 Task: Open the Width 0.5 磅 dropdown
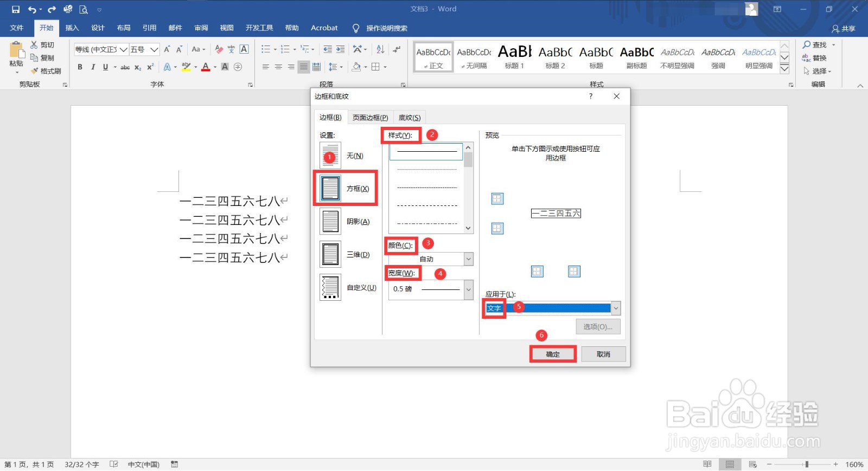click(469, 289)
